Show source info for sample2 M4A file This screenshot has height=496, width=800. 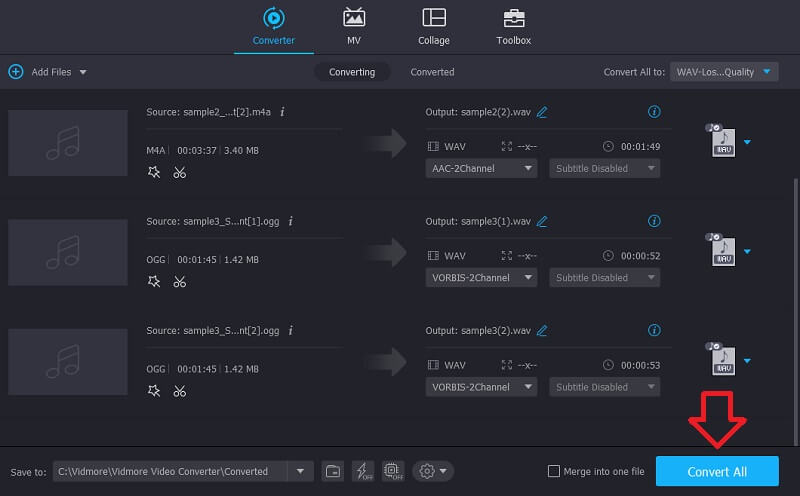[282, 112]
